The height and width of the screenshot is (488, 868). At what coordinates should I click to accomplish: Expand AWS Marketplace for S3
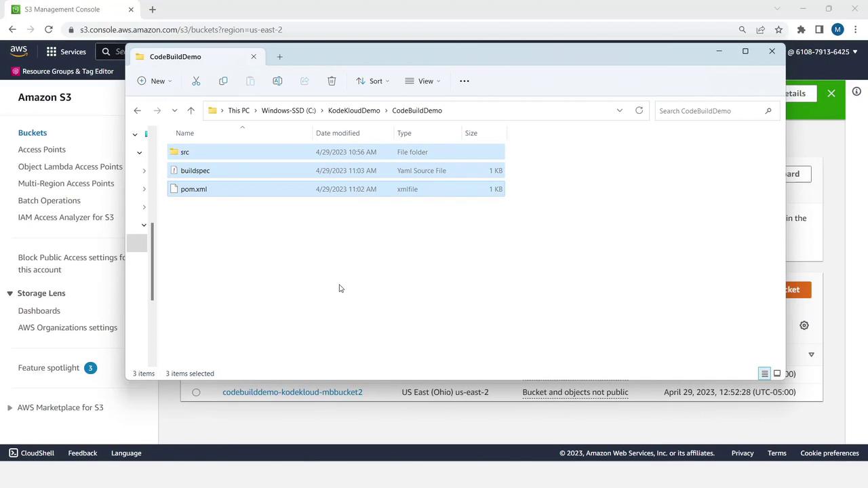9,407
